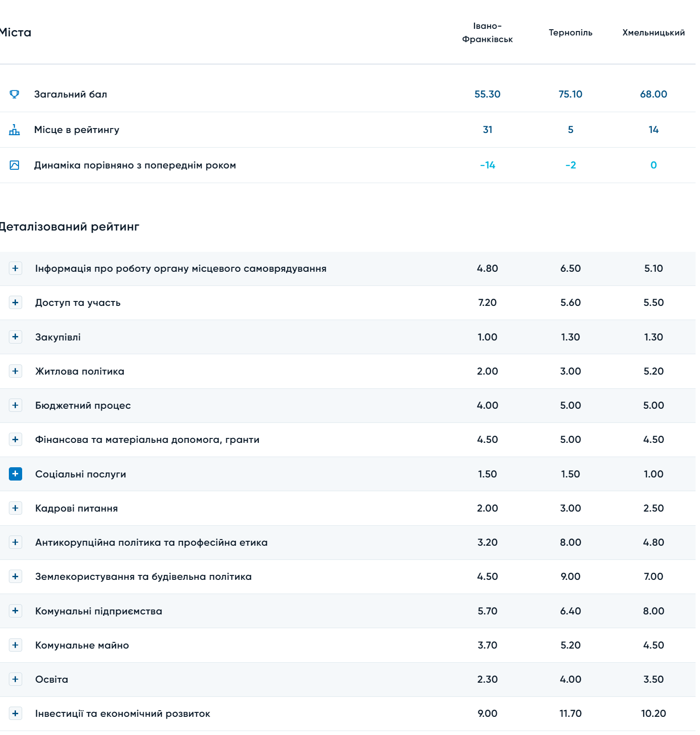Expand the Комунальні підприємства row
The width and height of the screenshot is (700, 735).
(x=16, y=611)
